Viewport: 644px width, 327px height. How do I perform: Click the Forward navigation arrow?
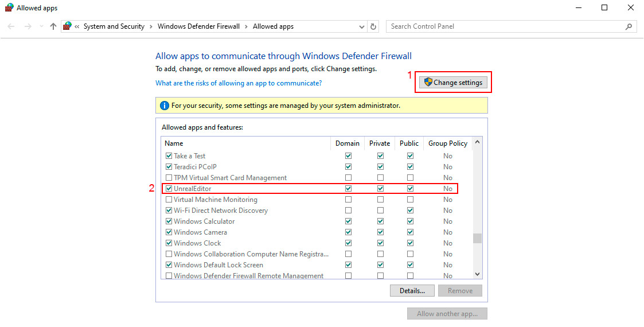tap(28, 26)
